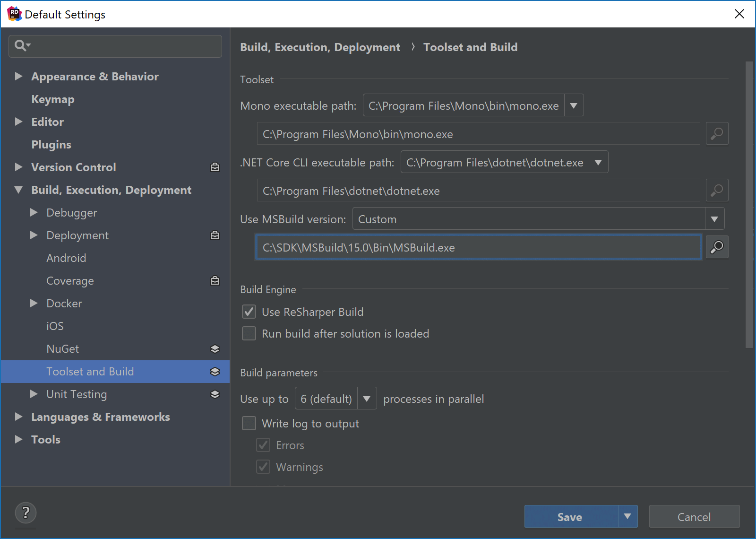This screenshot has width=756, height=539.
Task: Toggle the Warnings checkbox
Action: (x=263, y=467)
